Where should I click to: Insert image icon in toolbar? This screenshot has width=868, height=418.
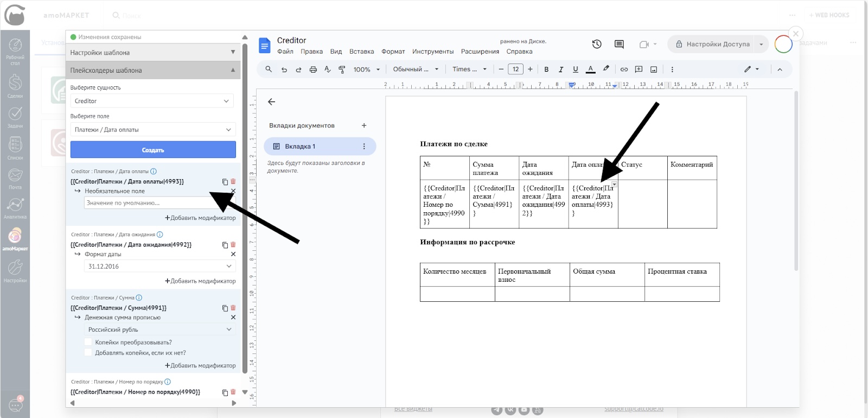pyautogui.click(x=654, y=69)
